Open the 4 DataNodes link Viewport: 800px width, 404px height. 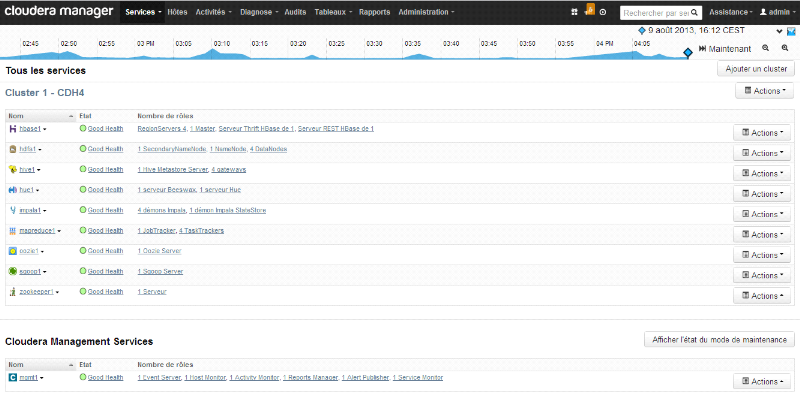click(268, 149)
